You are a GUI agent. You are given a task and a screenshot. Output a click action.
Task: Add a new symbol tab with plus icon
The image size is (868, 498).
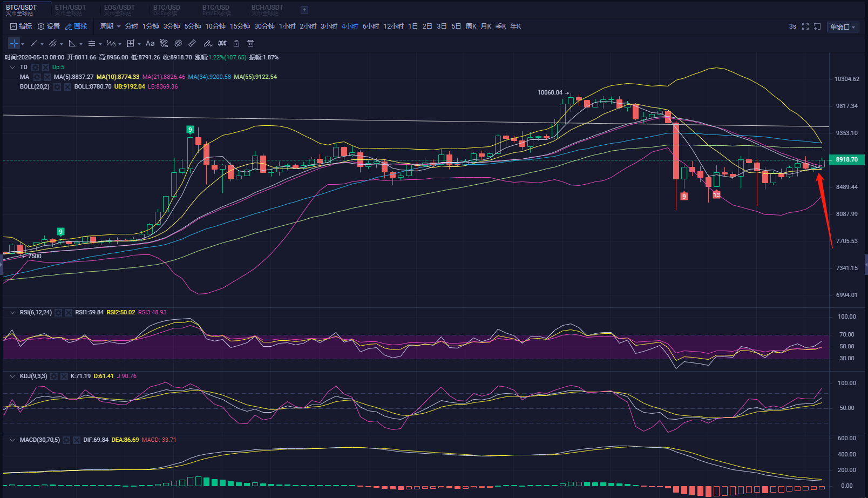pyautogui.click(x=304, y=10)
